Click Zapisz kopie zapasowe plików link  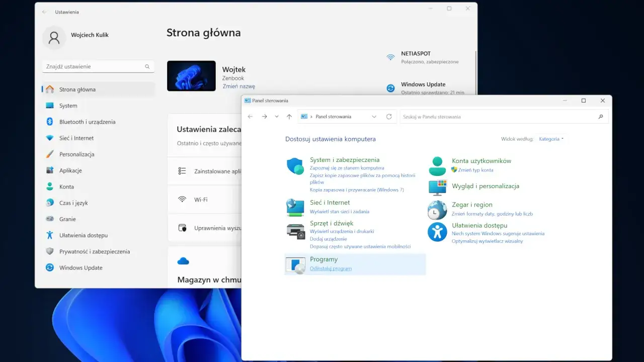pos(362,179)
